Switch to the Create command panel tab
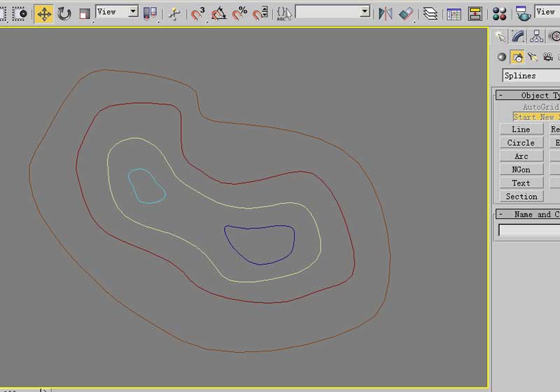 [x=500, y=36]
